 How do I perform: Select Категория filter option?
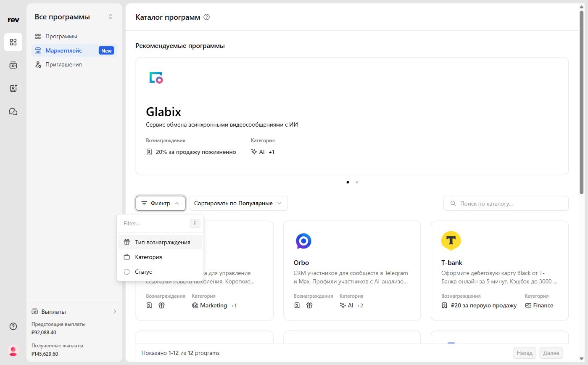click(x=160, y=257)
